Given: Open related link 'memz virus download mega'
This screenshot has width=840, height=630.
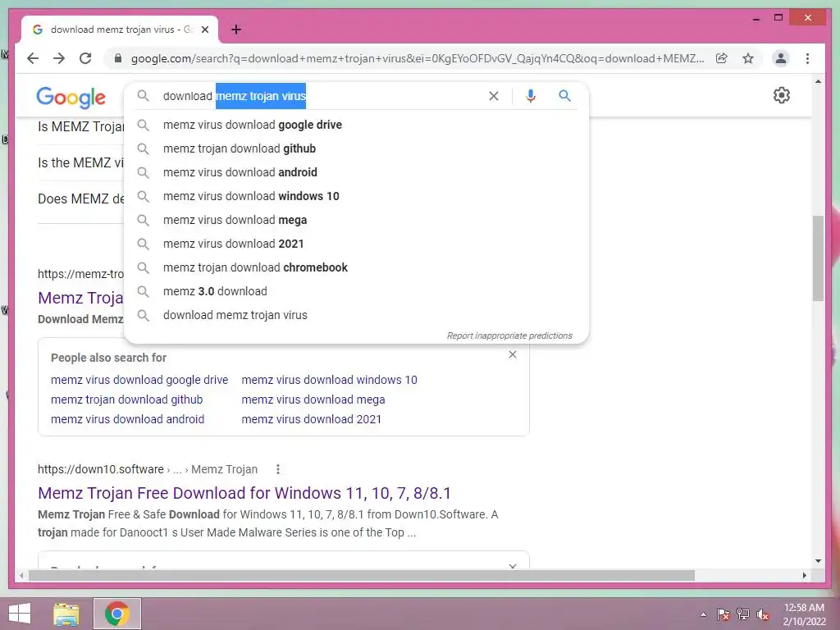Looking at the screenshot, I should [x=313, y=399].
